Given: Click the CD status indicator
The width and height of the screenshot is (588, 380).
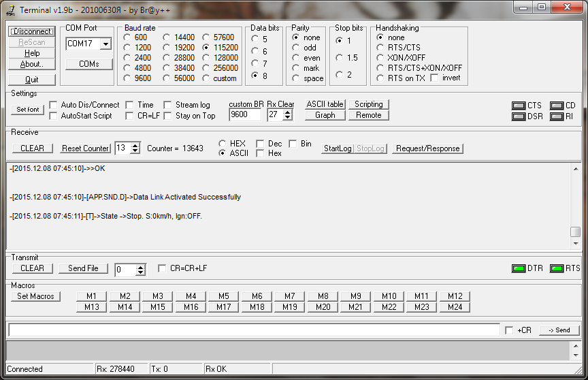Looking at the screenshot, I should 556,106.
